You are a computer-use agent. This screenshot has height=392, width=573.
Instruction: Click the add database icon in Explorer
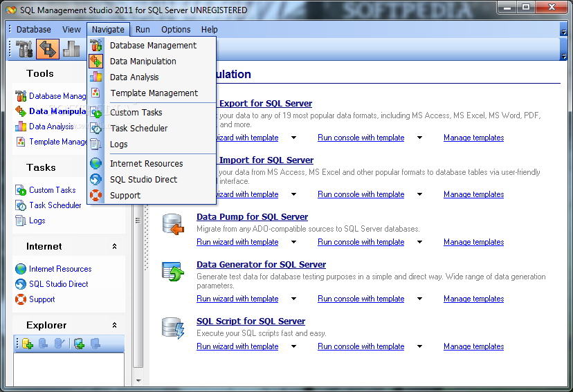pyautogui.click(x=28, y=344)
